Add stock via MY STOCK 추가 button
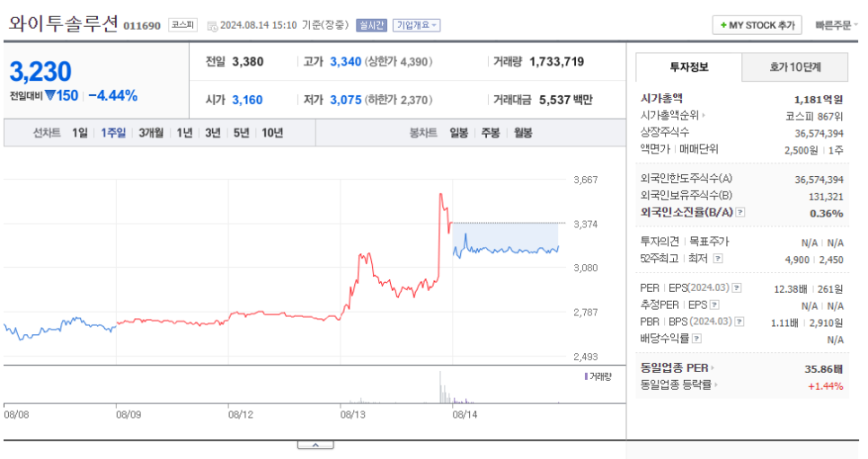The height and width of the screenshot is (459, 868). click(x=757, y=25)
